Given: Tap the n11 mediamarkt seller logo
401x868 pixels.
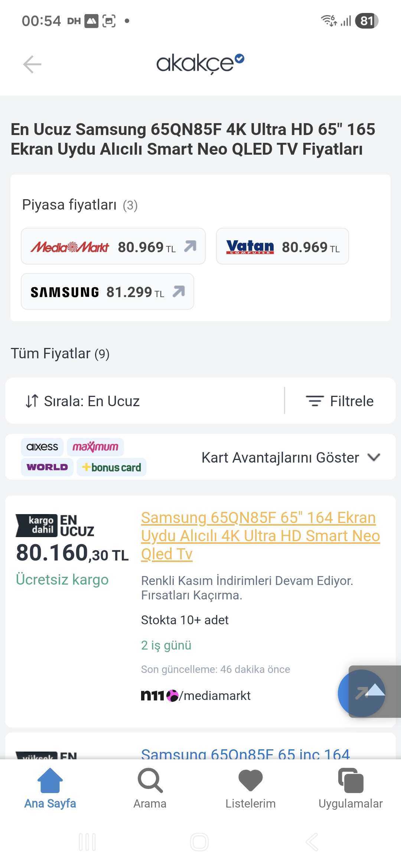Looking at the screenshot, I should pyautogui.click(x=196, y=696).
